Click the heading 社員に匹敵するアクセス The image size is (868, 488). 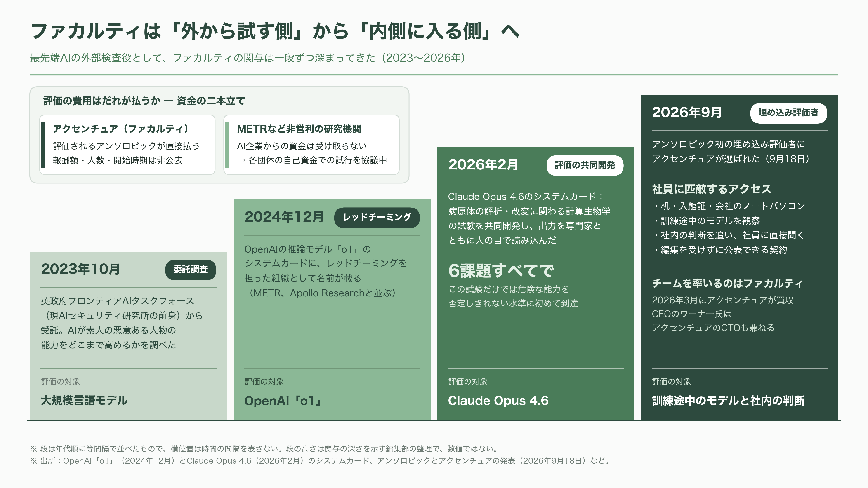click(712, 189)
